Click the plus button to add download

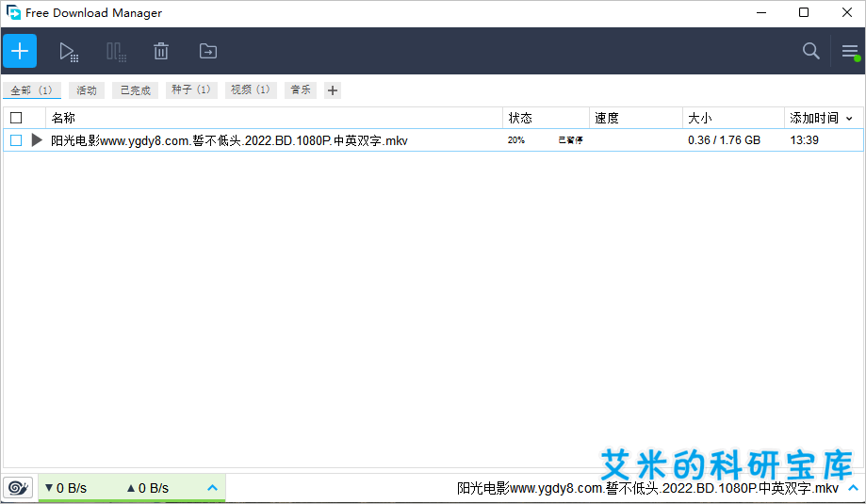pyautogui.click(x=20, y=51)
